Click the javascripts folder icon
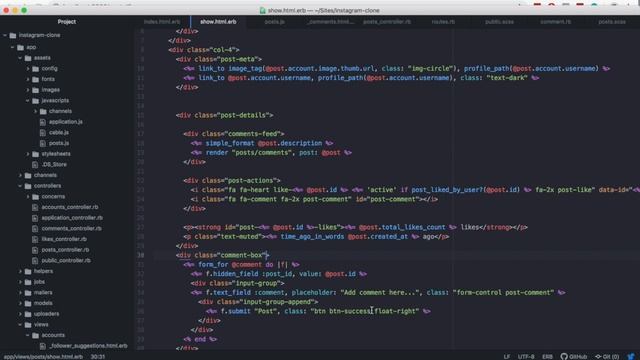The image size is (640, 360). 36,100
